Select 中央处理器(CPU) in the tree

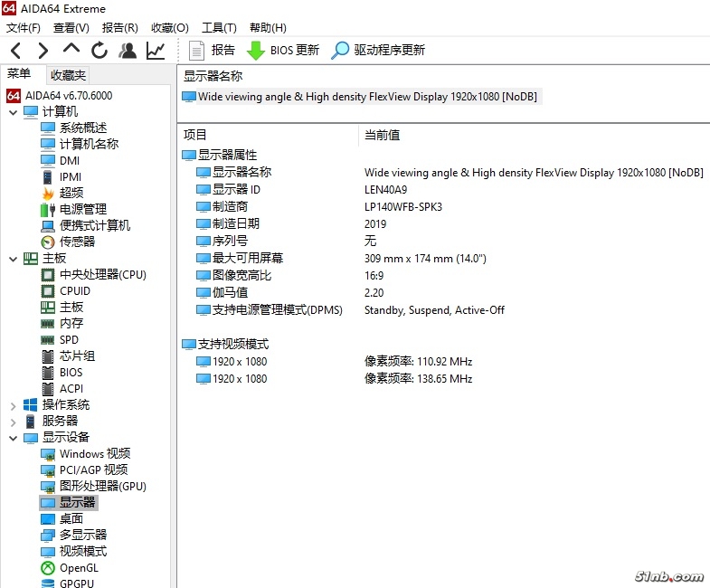point(102,275)
